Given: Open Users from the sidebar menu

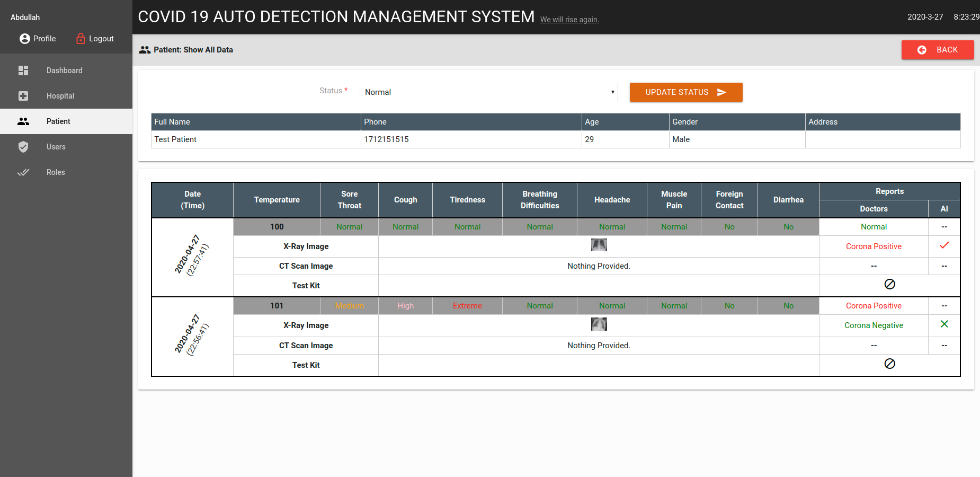Looking at the screenshot, I should click(x=66, y=147).
